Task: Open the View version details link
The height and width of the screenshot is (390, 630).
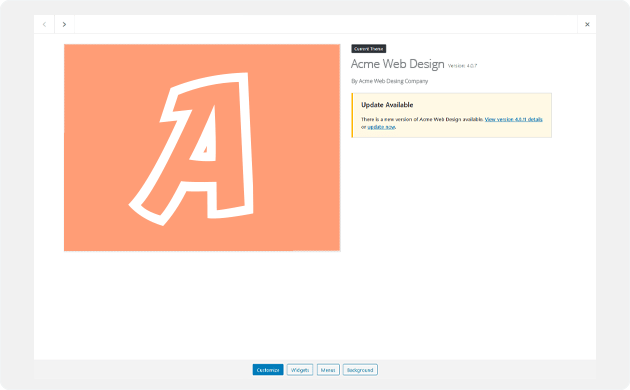Action: point(513,119)
